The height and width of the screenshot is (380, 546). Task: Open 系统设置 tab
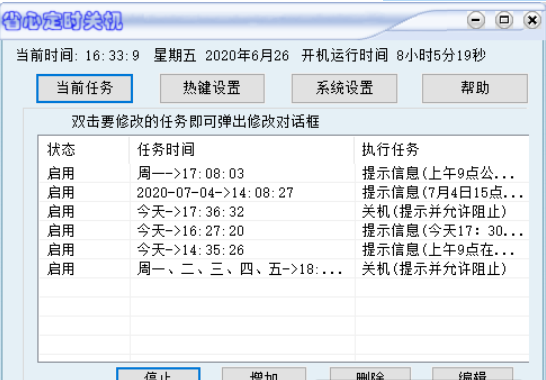coord(344,88)
